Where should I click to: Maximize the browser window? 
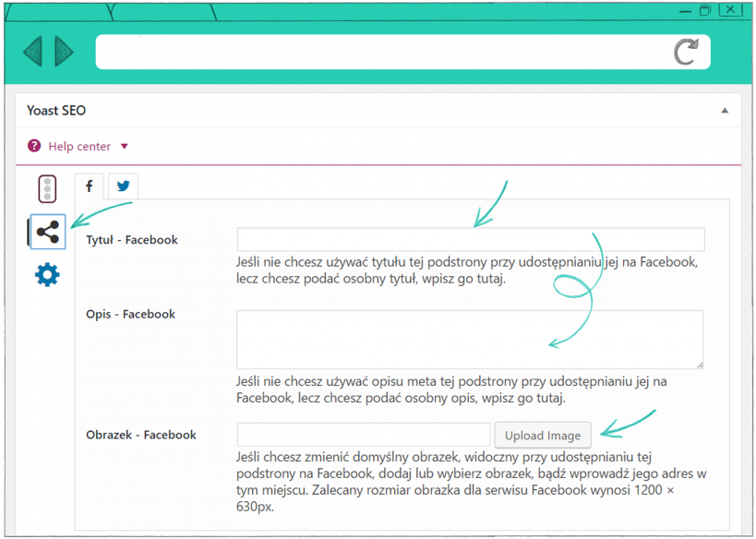tap(705, 10)
